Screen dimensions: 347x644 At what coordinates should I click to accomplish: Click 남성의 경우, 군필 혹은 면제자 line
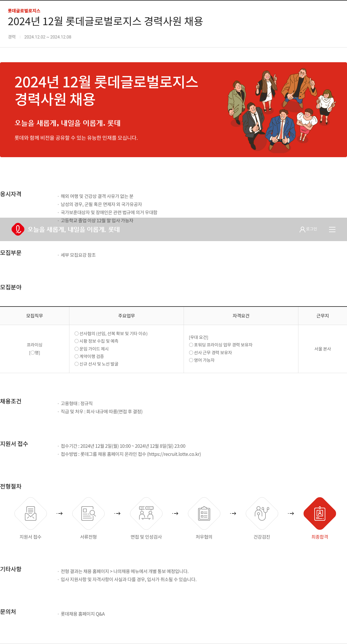[x=101, y=204]
